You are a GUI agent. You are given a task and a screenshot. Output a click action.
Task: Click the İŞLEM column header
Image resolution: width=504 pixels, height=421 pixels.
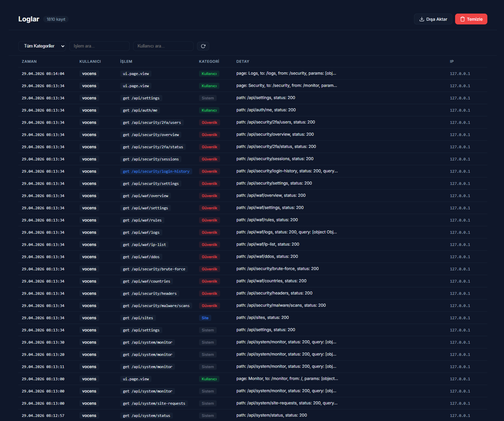pyautogui.click(x=126, y=61)
